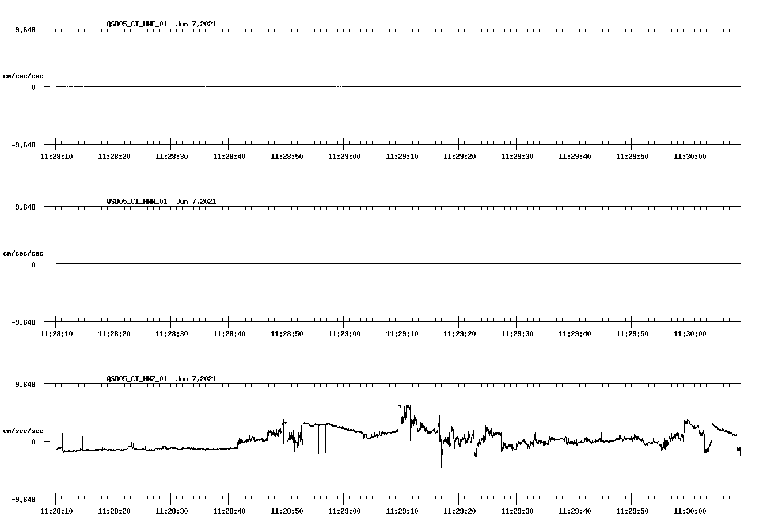Viewport: 782px width, 532px height.
Task: Select the -9.648 lower limit on HNN plot
Action: click(24, 322)
